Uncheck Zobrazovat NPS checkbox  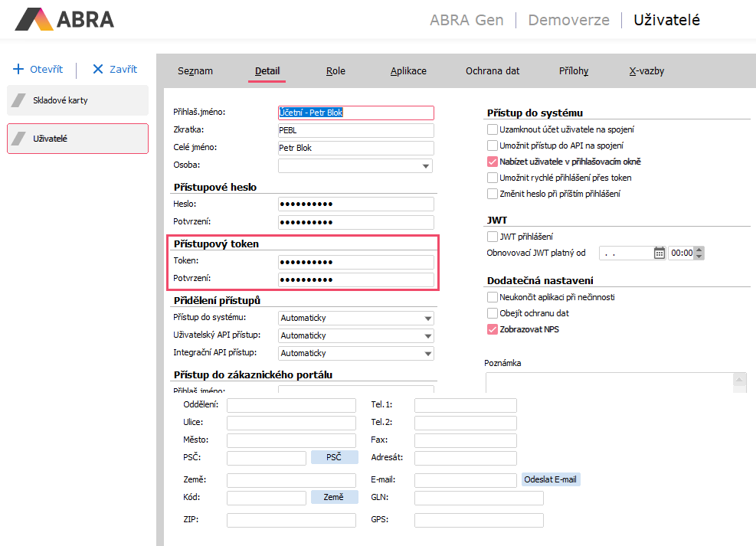[x=493, y=329]
